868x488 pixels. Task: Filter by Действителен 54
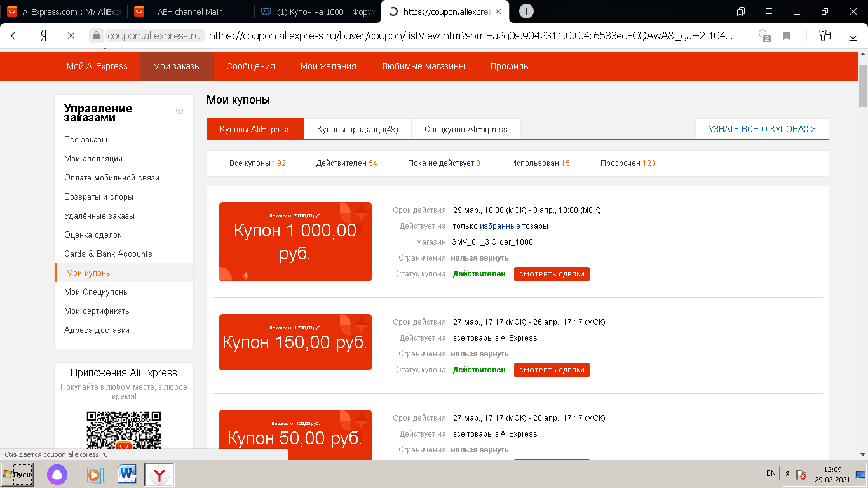point(346,163)
